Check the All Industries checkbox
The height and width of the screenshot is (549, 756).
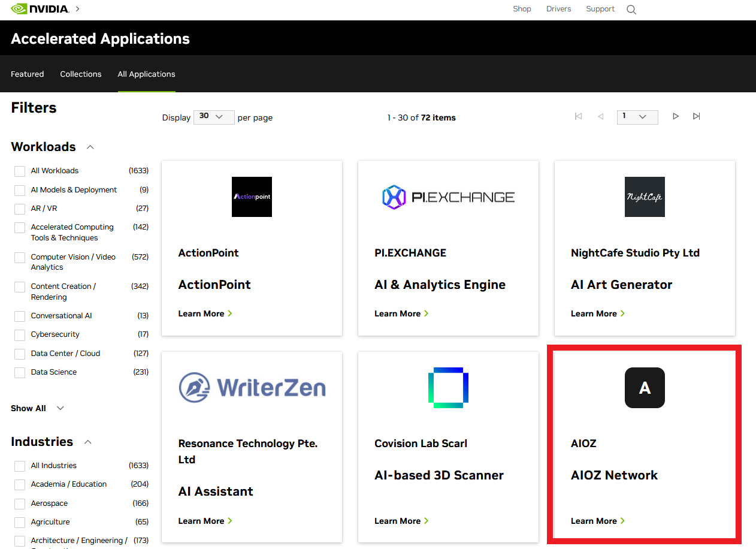[x=20, y=466]
